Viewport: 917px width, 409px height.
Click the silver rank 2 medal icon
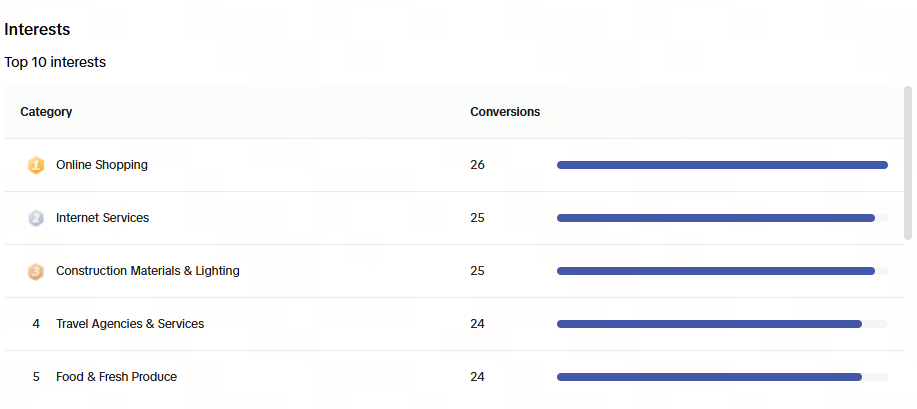36,218
